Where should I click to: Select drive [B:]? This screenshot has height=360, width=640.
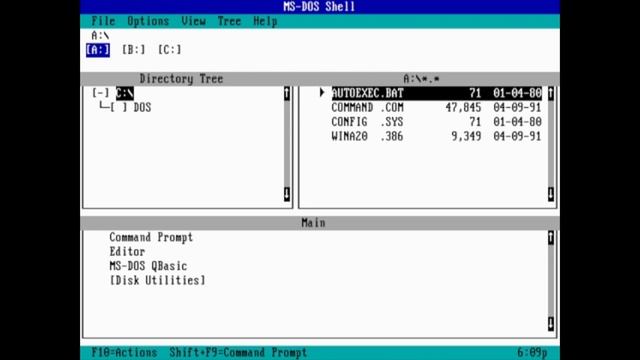click(x=133, y=50)
